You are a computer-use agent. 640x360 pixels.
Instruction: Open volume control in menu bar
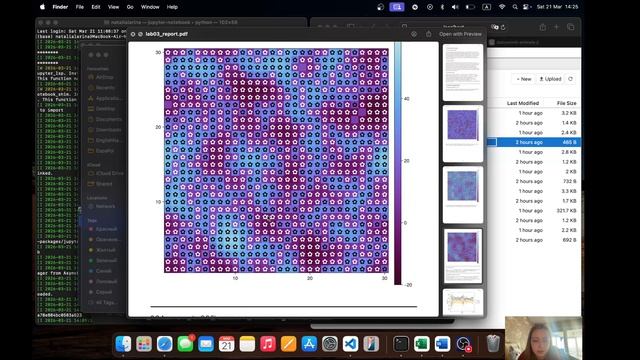point(456,7)
